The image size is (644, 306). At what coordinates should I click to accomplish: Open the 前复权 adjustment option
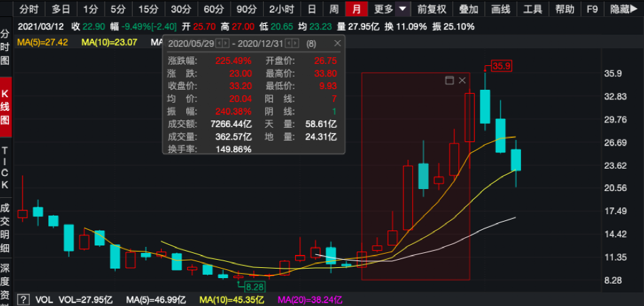point(431,9)
